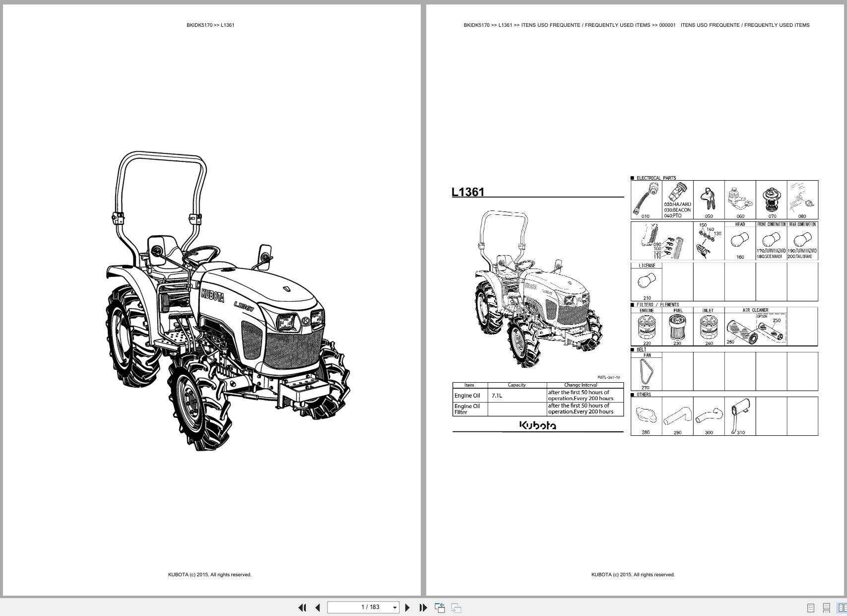The width and height of the screenshot is (847, 616).
Task: Go to the next page
Action: tap(407, 607)
